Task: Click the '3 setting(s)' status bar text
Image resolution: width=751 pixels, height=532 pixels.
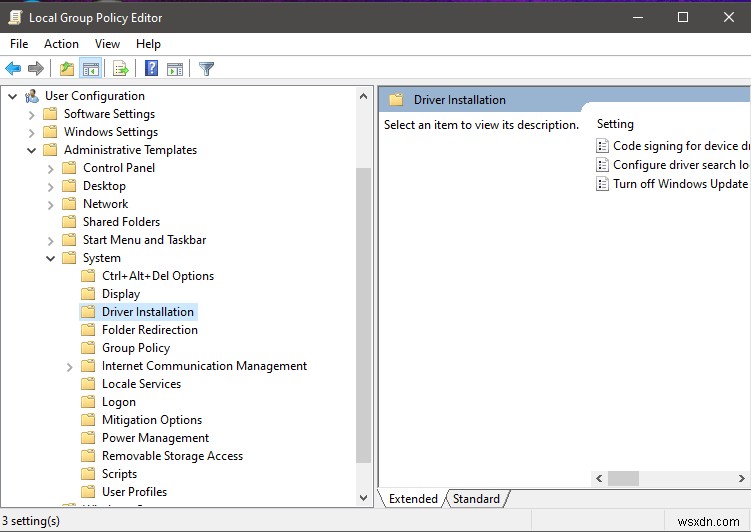Action: 31,521
